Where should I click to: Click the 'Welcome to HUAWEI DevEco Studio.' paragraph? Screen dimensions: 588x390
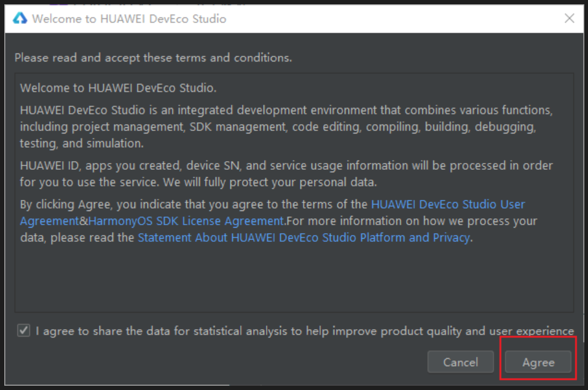tap(118, 88)
